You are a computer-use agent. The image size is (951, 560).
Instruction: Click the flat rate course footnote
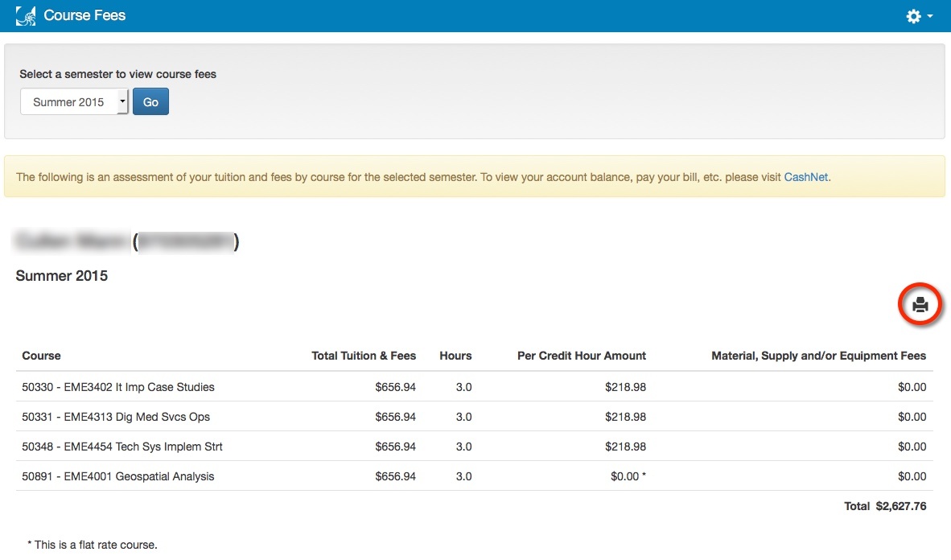point(93,545)
